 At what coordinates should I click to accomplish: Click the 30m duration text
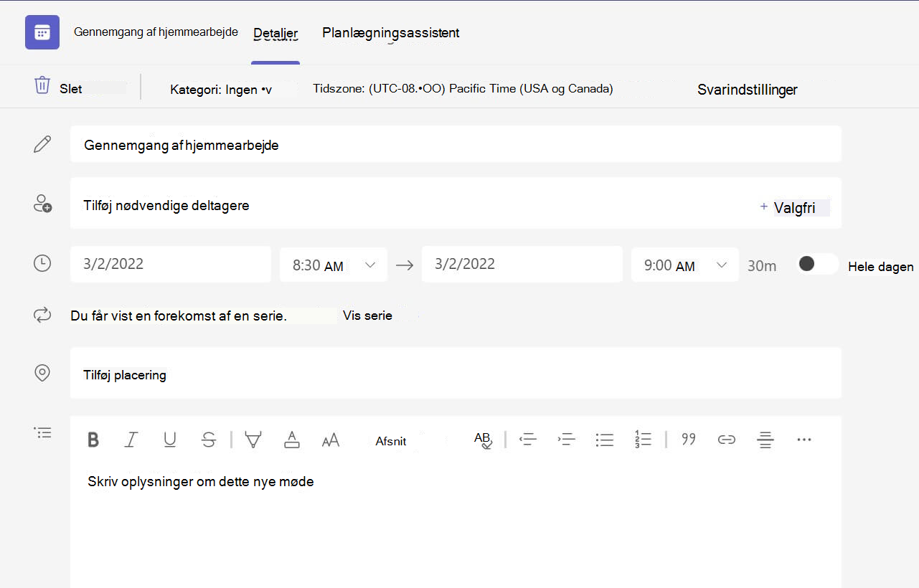(x=762, y=266)
